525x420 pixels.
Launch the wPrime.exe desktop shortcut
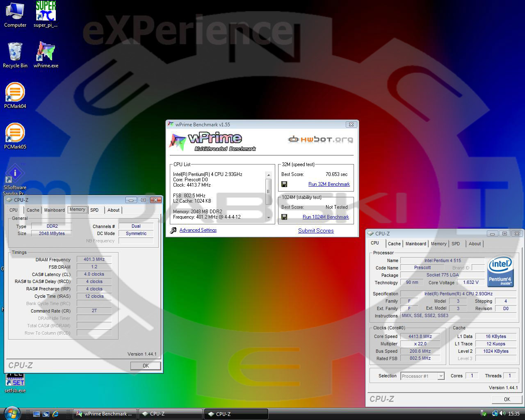pos(46,55)
